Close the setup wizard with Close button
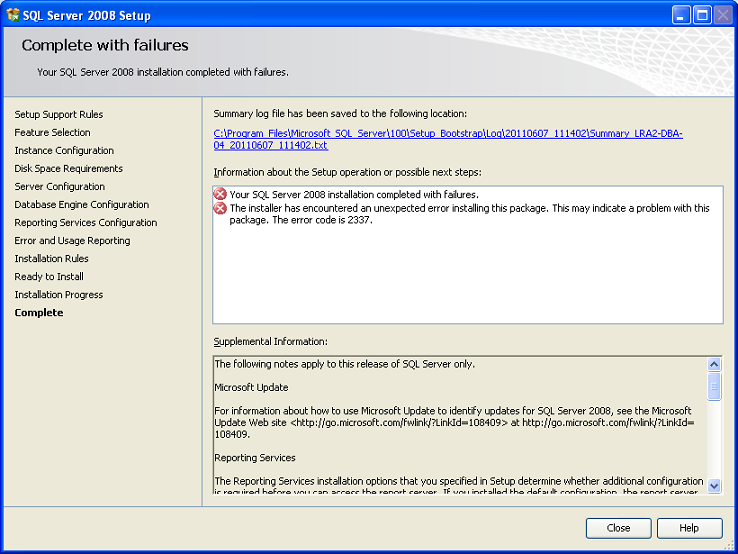Screen dimensions: 738x554 click(618, 528)
